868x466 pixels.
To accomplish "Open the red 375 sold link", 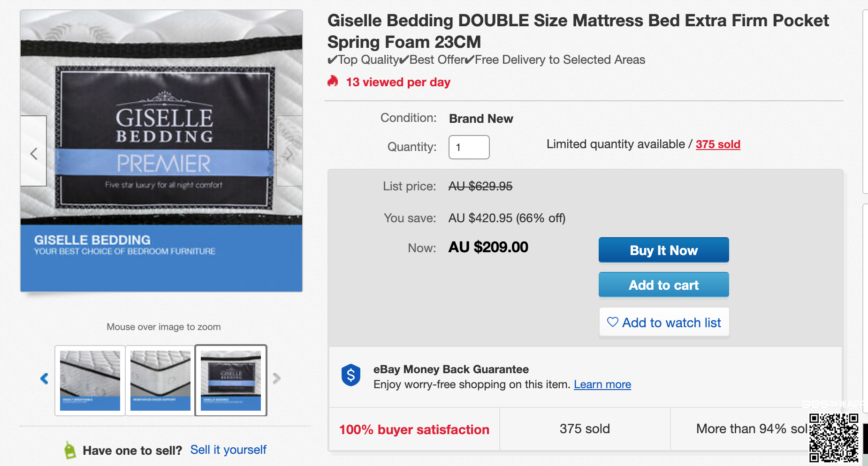I will (x=717, y=144).
